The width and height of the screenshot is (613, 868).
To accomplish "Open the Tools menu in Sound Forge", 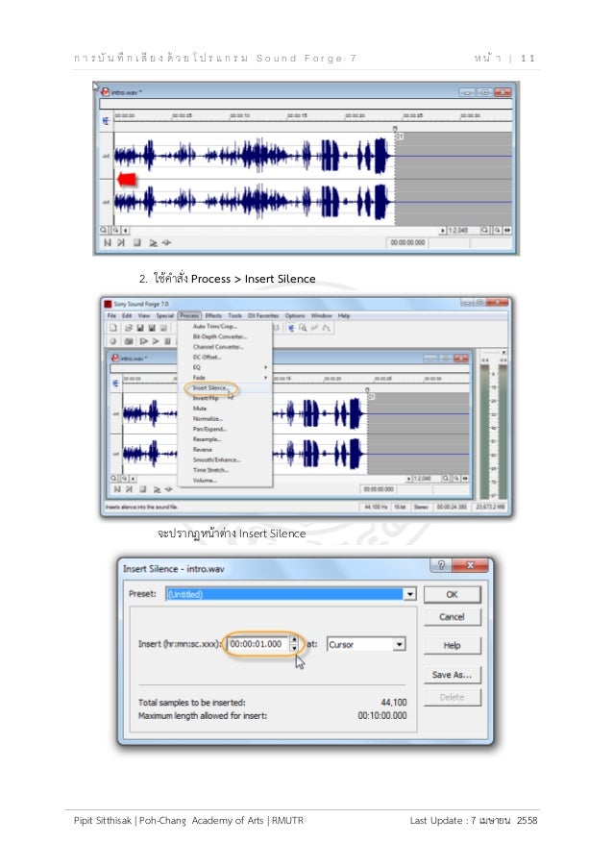I will [235, 315].
